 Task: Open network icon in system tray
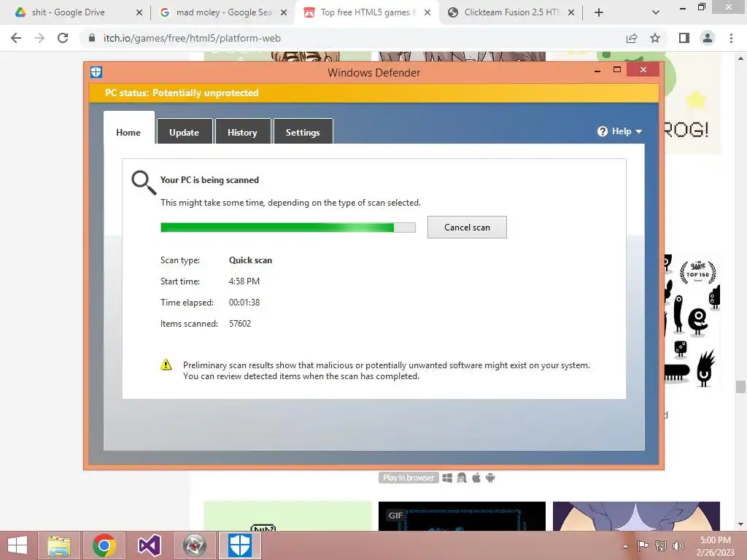point(661,546)
